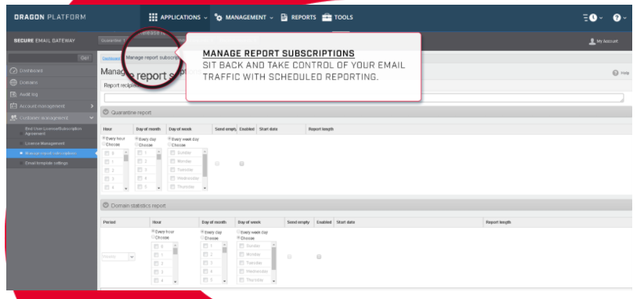Click the clock history icon in header
The width and height of the screenshot is (644, 299).
[592, 18]
